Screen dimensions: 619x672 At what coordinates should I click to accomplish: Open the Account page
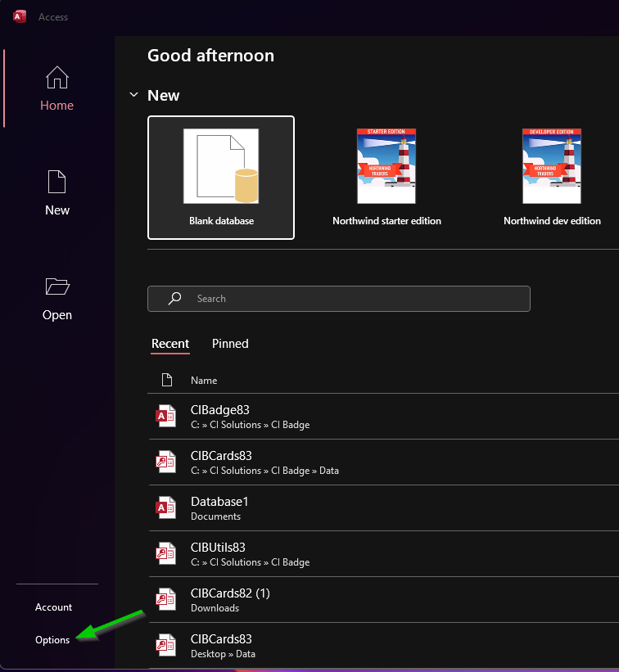coord(53,607)
